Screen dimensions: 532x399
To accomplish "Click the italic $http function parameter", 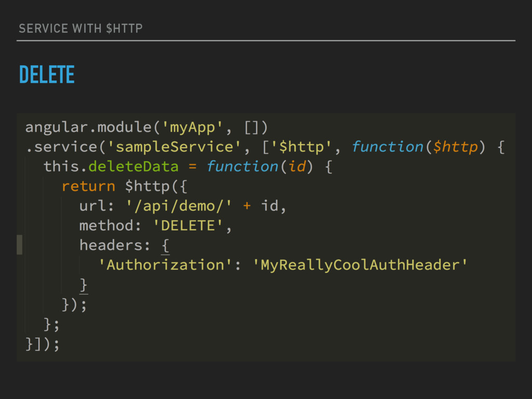I will [455, 147].
